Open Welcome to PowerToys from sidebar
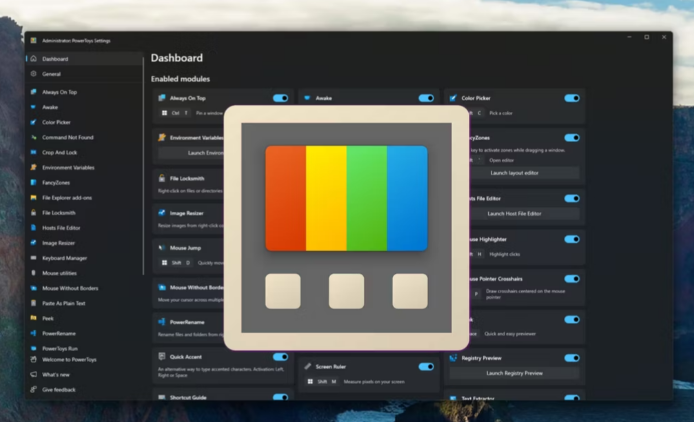 (x=84, y=360)
